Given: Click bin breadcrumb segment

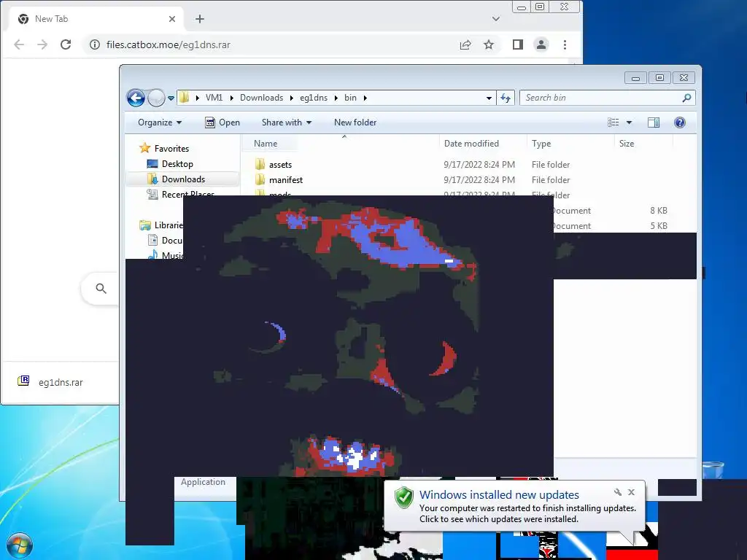Looking at the screenshot, I should click(351, 98).
